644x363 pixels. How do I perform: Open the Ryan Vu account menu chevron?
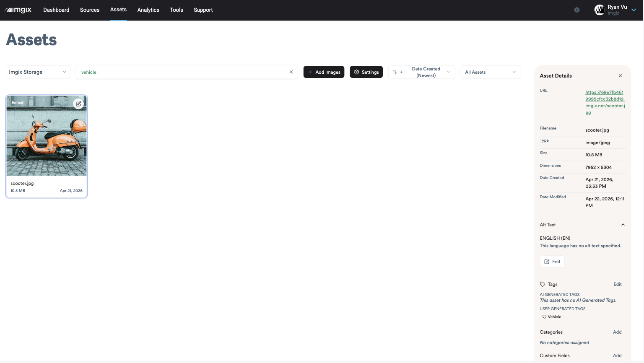tap(633, 10)
